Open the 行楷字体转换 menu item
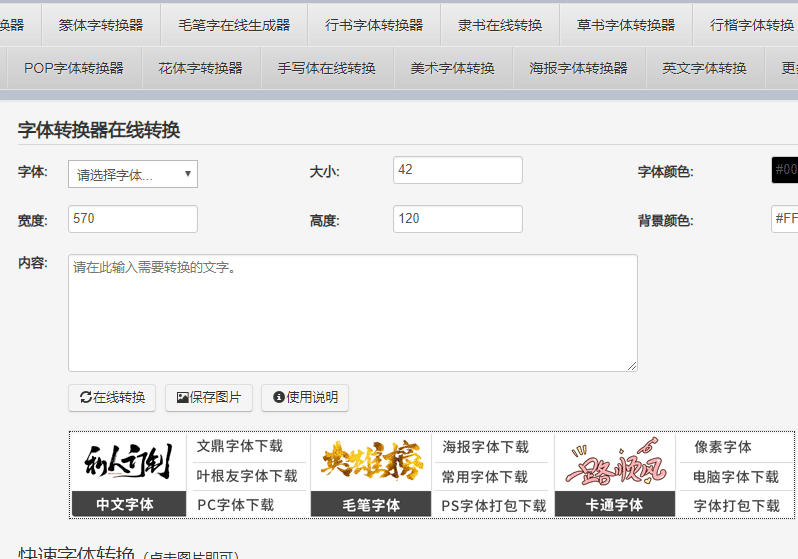798x559 pixels. (746, 25)
